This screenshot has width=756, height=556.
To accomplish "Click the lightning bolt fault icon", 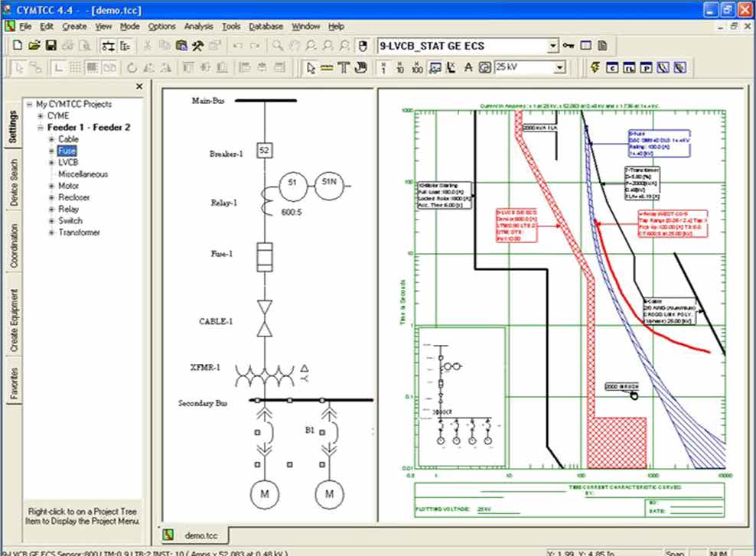I will pyautogui.click(x=595, y=68).
